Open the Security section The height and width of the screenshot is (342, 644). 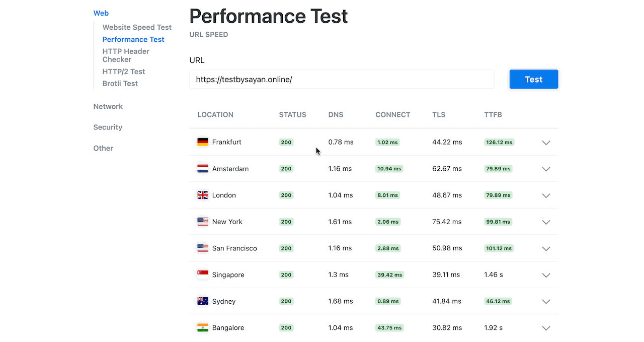pyautogui.click(x=108, y=127)
